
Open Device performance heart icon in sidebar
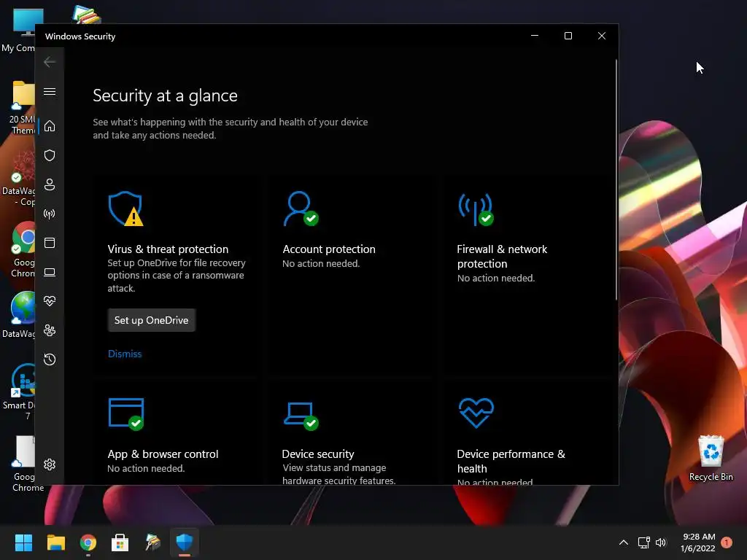[x=50, y=301]
